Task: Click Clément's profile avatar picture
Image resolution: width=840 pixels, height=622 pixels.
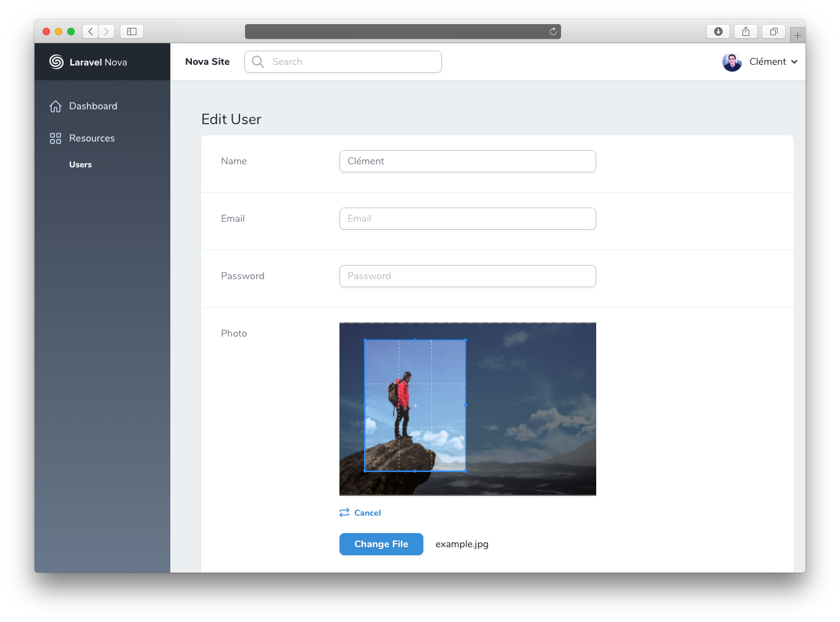Action: 731,62
